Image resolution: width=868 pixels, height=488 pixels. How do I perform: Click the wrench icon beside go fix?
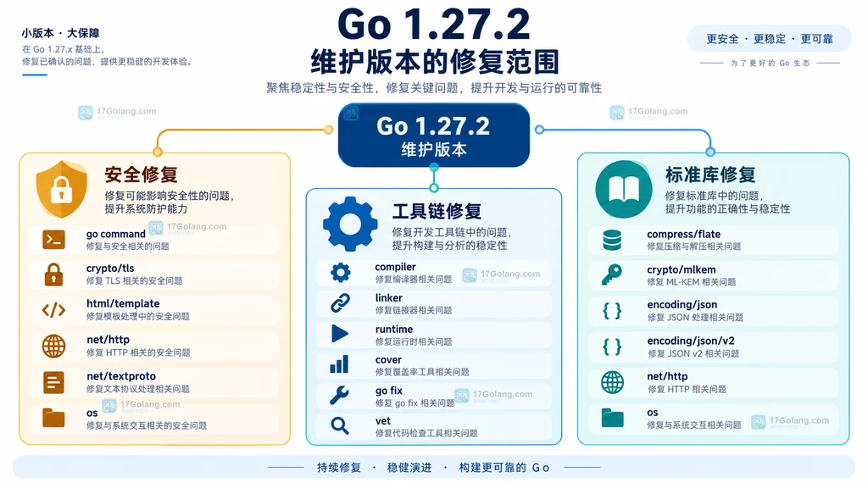coord(339,395)
